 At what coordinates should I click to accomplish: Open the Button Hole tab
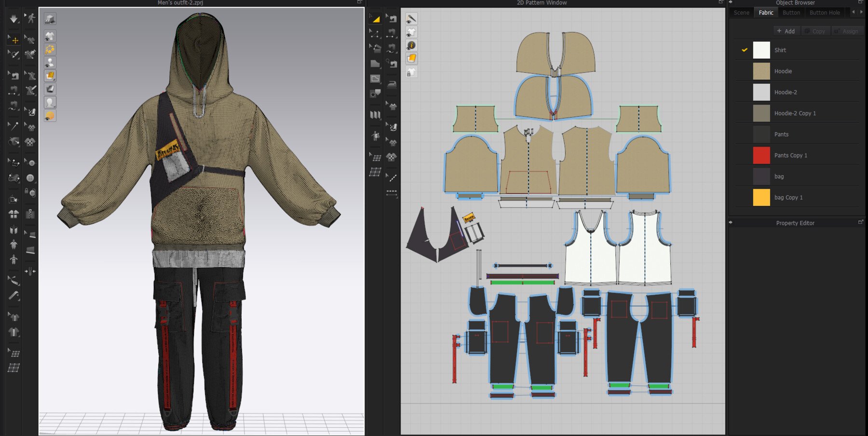[x=825, y=13]
